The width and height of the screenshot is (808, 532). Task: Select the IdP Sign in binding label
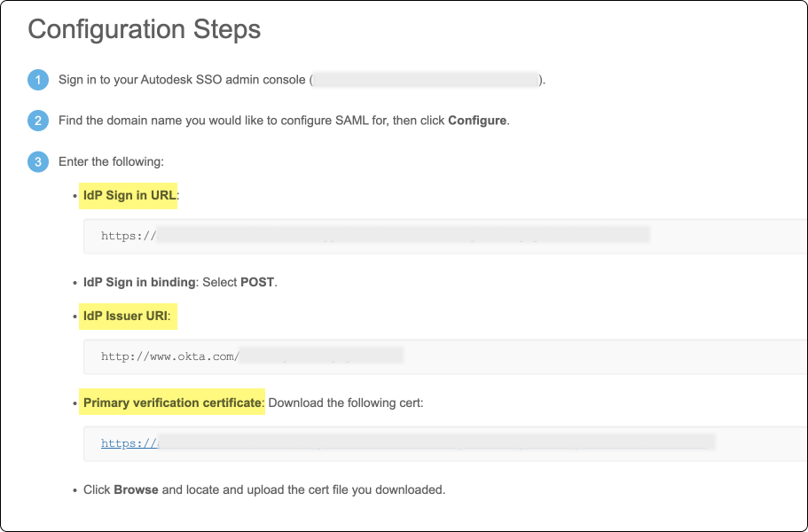pos(139,282)
